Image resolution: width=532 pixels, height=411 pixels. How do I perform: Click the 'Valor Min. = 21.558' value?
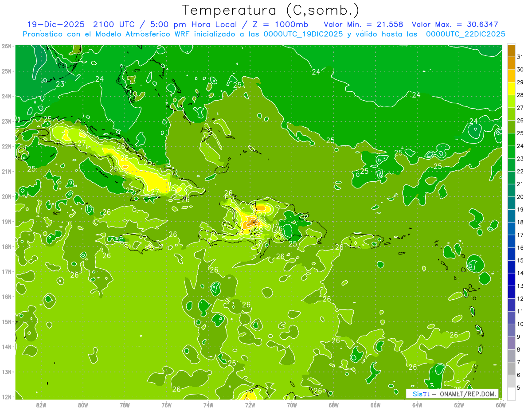(x=364, y=24)
